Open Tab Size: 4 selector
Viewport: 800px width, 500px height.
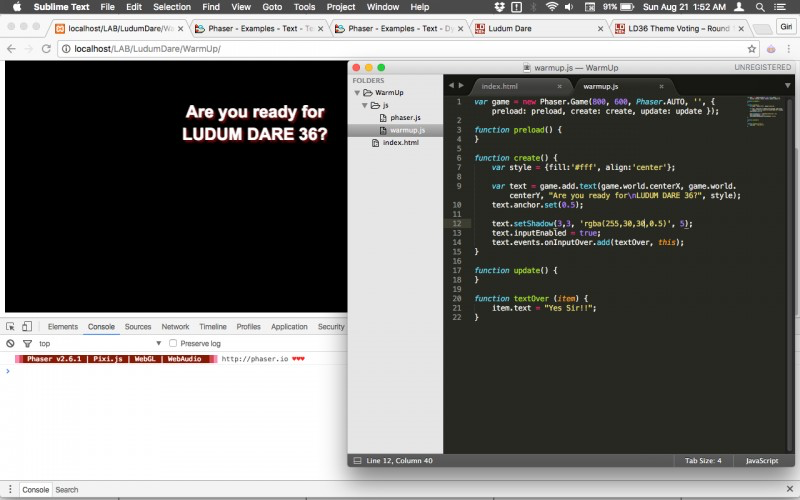click(x=703, y=461)
